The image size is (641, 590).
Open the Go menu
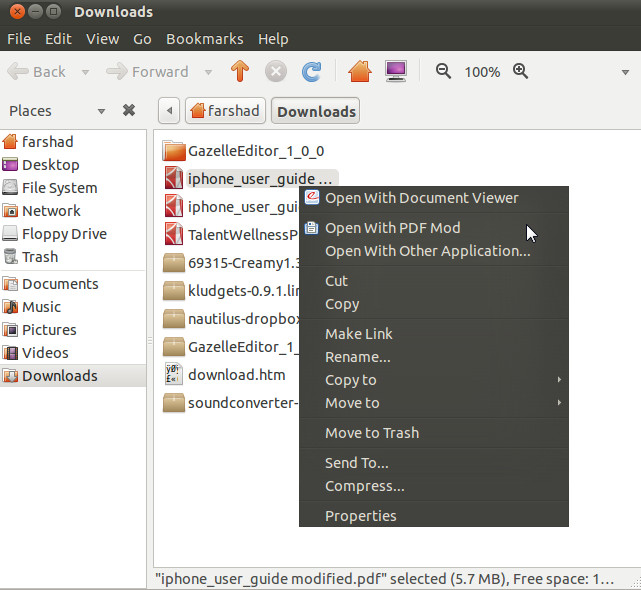(x=142, y=39)
